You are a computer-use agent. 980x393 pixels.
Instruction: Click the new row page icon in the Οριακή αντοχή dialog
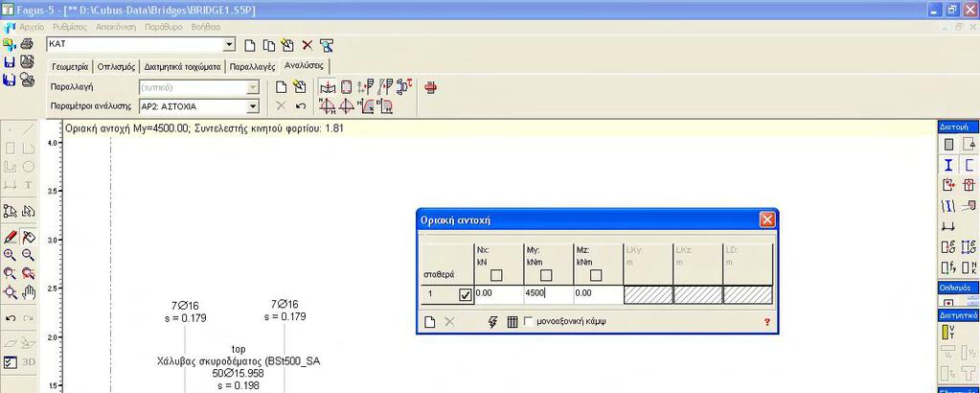(x=430, y=322)
